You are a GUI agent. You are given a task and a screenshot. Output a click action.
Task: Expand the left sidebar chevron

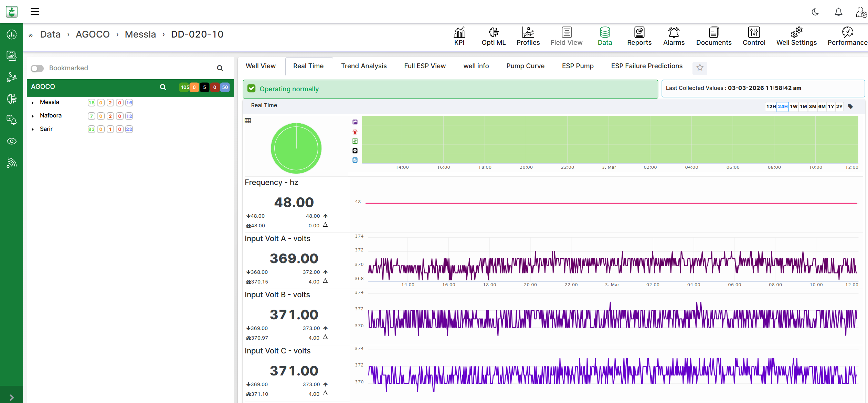click(11, 397)
